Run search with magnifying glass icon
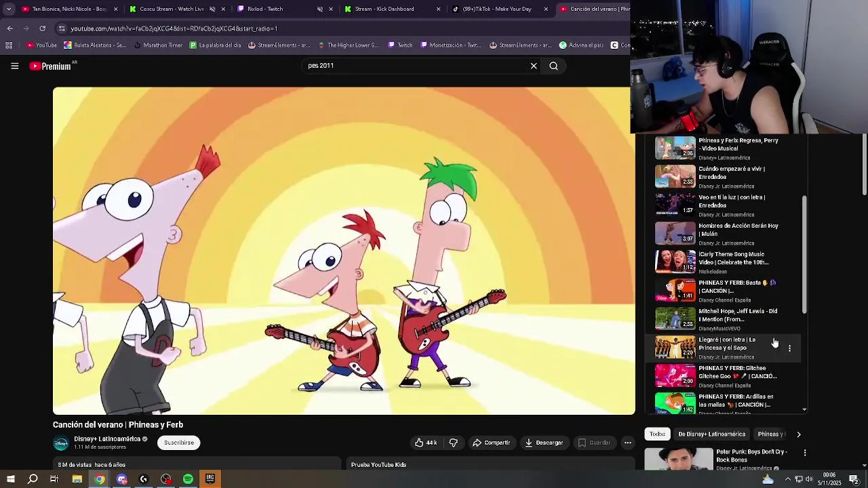Screen dimensions: 868x488 pos(553,66)
